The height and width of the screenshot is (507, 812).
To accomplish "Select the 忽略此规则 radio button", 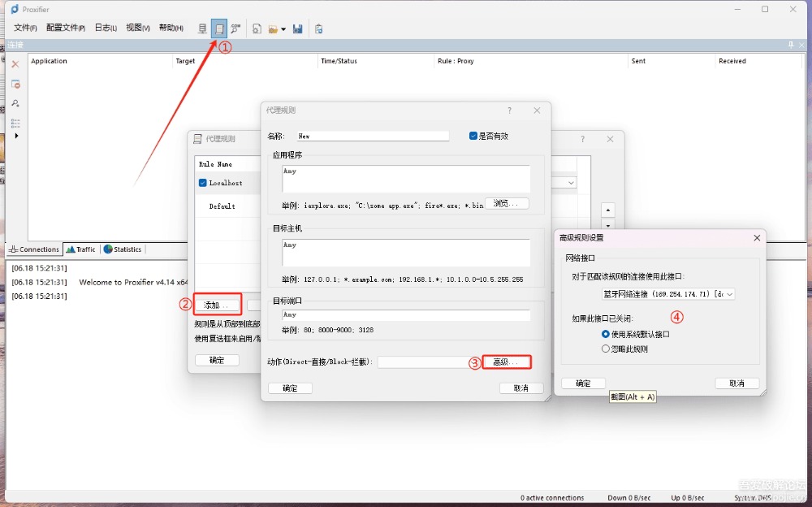I will click(x=606, y=349).
